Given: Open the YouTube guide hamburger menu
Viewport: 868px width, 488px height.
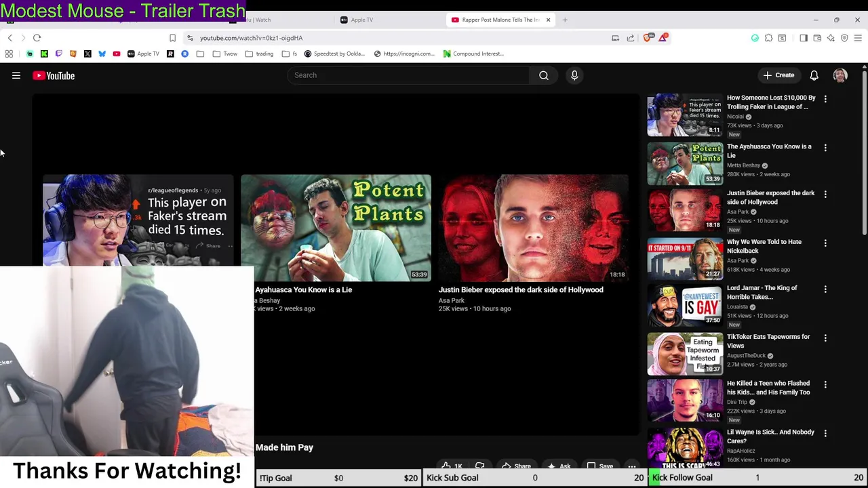Looking at the screenshot, I should 16,76.
